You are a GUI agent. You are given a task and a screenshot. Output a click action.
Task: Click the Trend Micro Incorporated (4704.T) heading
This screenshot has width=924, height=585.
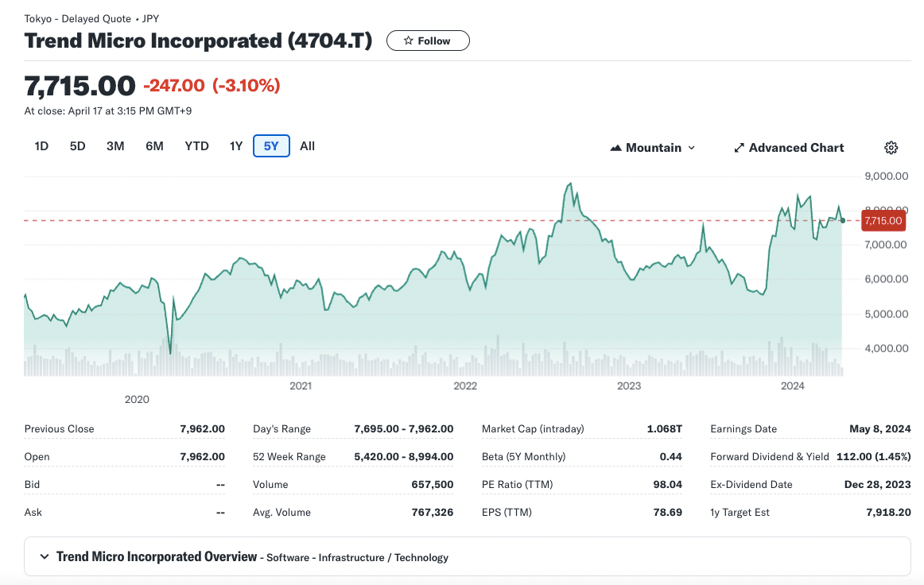(x=198, y=41)
